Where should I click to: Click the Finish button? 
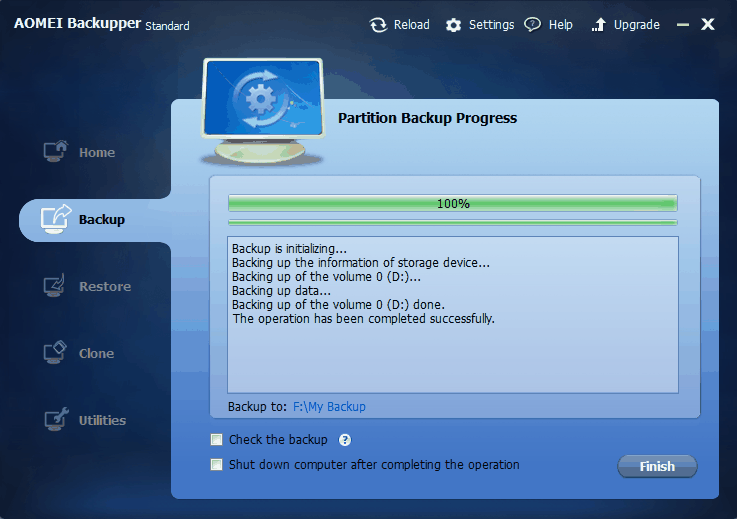(x=657, y=466)
